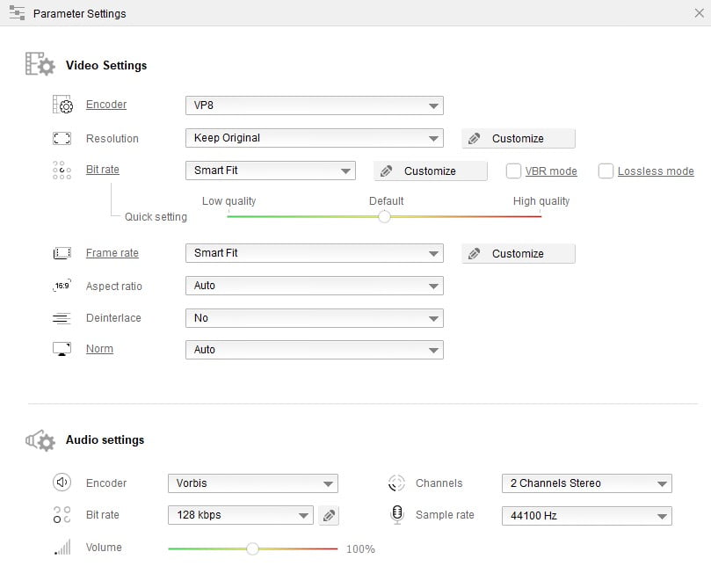Close the Parameter Settings window
The image size is (711, 588).
pos(698,13)
